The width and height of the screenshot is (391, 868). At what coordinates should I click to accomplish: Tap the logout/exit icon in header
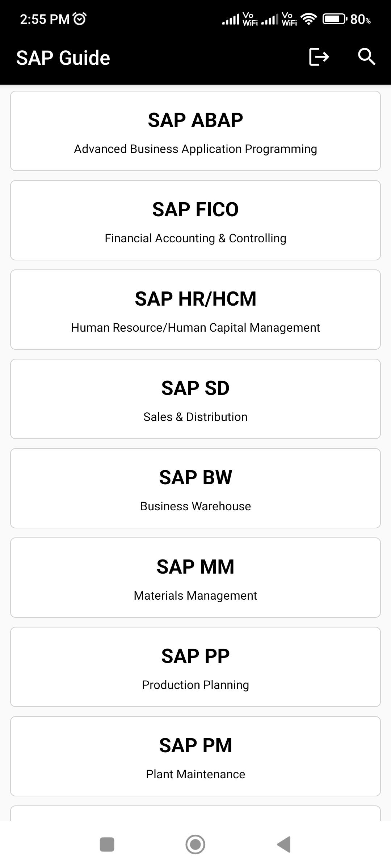pyautogui.click(x=319, y=57)
